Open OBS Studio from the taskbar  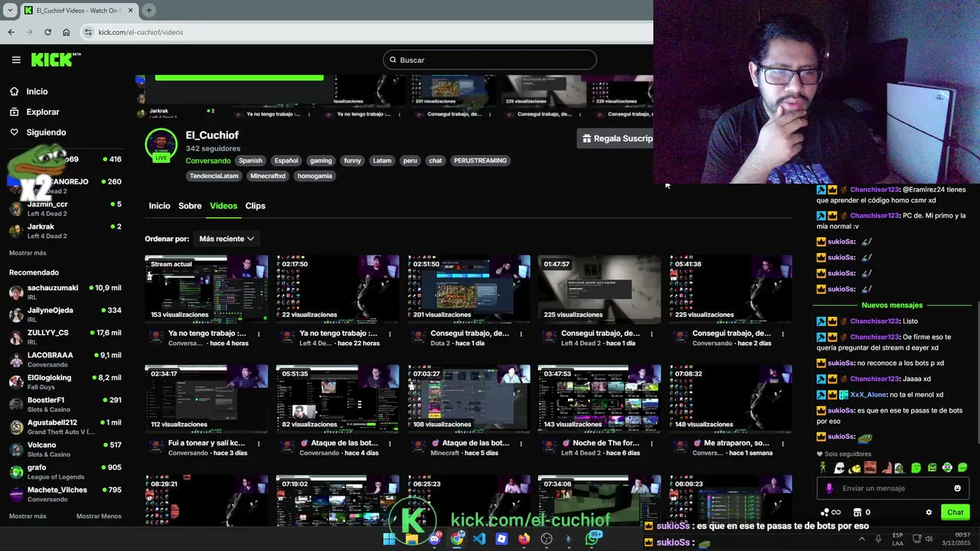click(x=547, y=539)
